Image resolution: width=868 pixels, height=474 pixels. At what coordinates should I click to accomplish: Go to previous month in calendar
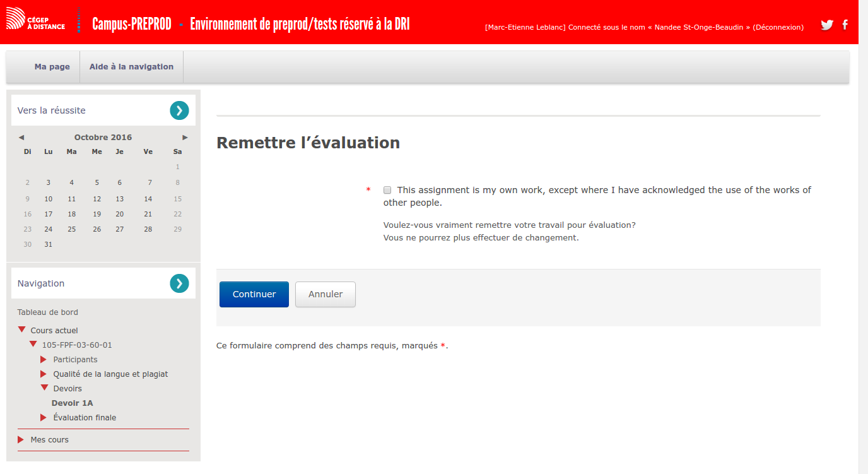coord(21,138)
